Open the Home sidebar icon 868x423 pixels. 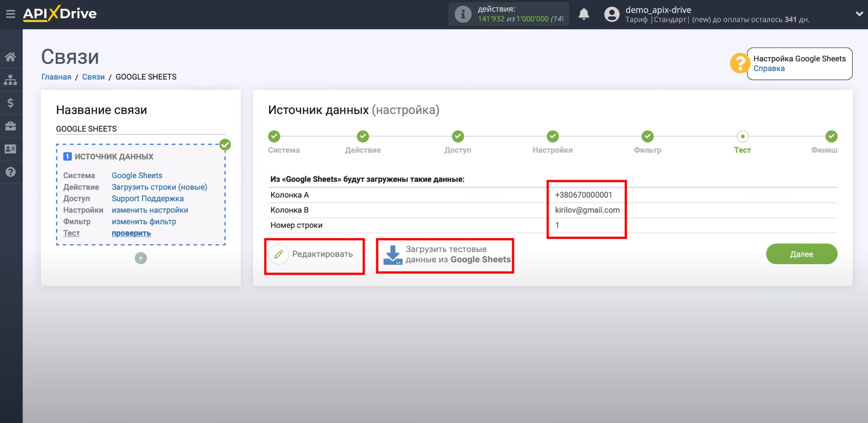11,57
